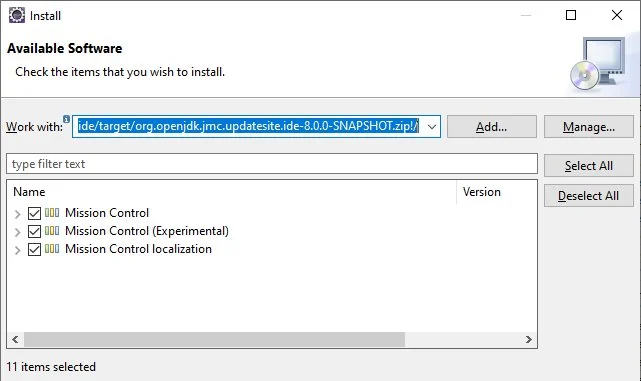Image resolution: width=641 pixels, height=381 pixels.
Task: Expand the Mission Control (Experimental) node
Action: (17, 232)
